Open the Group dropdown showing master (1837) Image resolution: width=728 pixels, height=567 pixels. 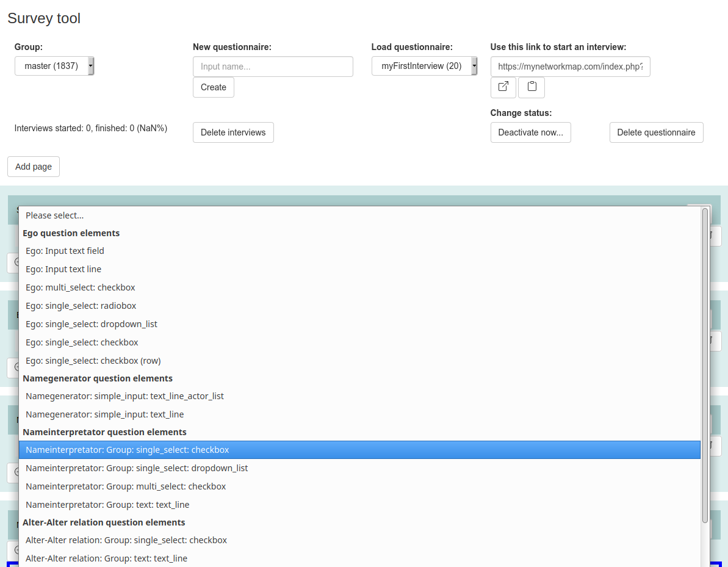coord(54,66)
